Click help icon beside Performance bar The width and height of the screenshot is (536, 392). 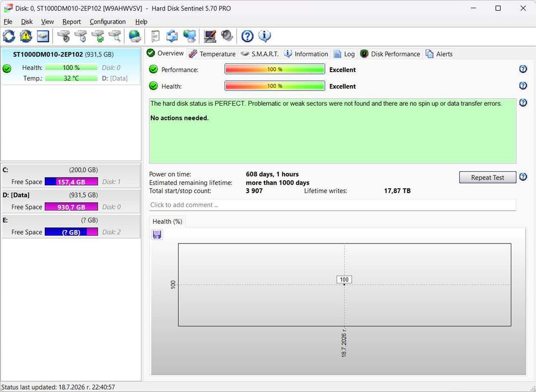click(523, 69)
